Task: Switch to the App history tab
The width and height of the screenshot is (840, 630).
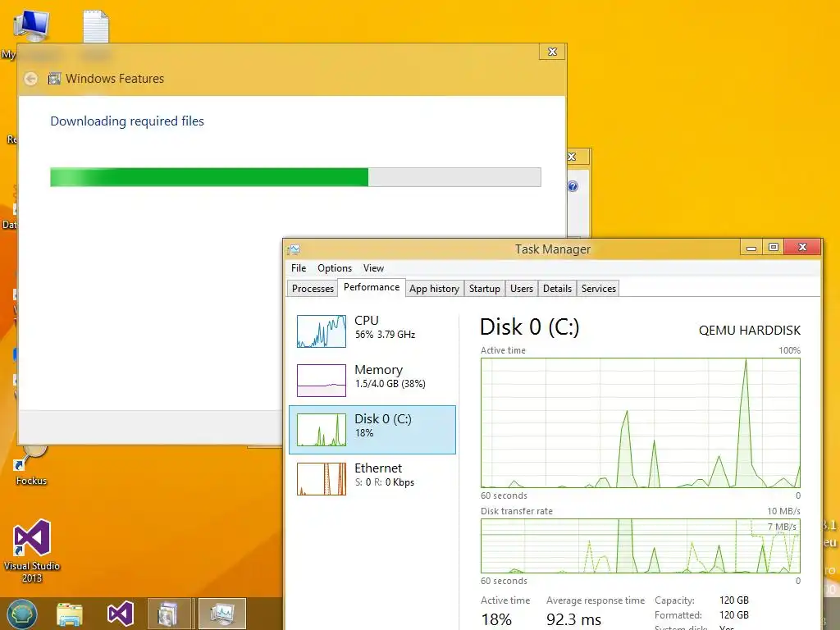Action: (434, 289)
